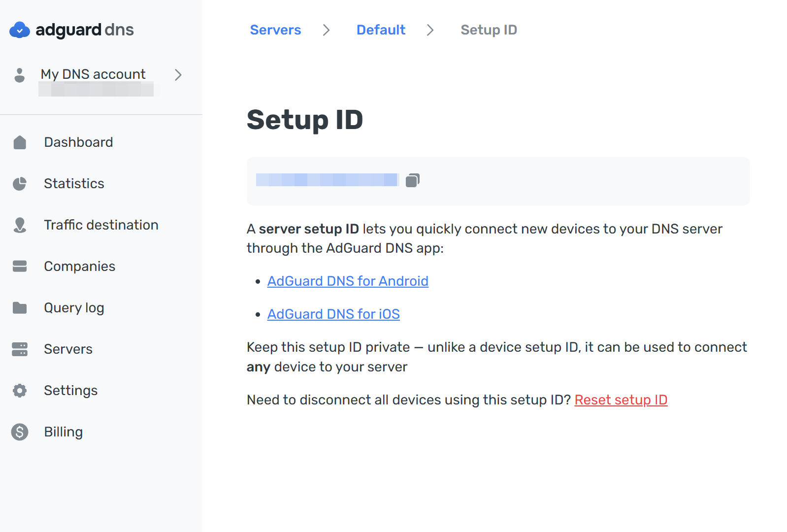This screenshot has width=787, height=532.
Task: Click the user account avatar icon
Action: tap(19, 75)
